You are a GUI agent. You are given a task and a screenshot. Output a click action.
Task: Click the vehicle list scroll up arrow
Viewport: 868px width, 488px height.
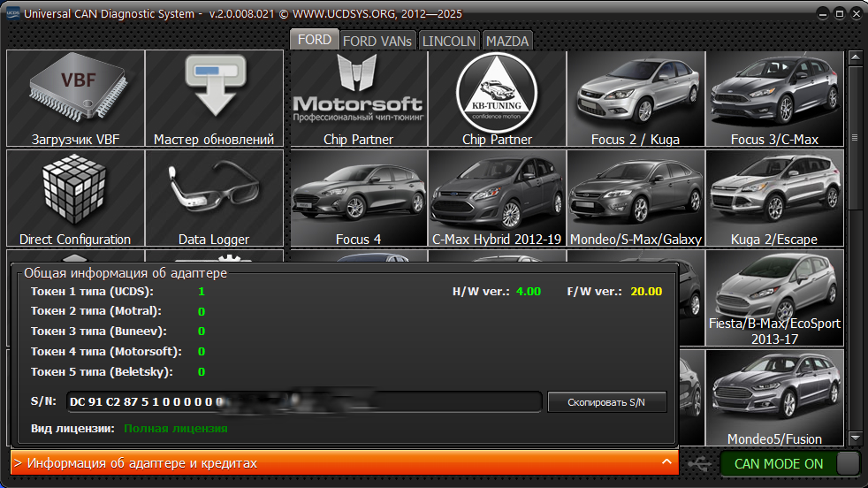tap(856, 57)
